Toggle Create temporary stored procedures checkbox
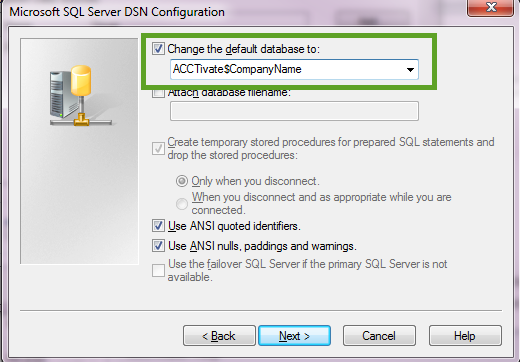The image size is (520, 362). pyautogui.click(x=158, y=148)
